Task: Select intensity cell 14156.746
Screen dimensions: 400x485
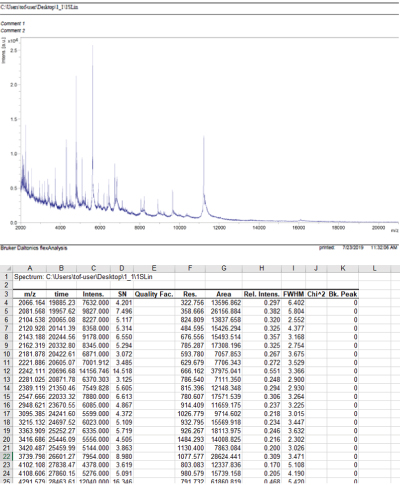Action: click(x=93, y=371)
